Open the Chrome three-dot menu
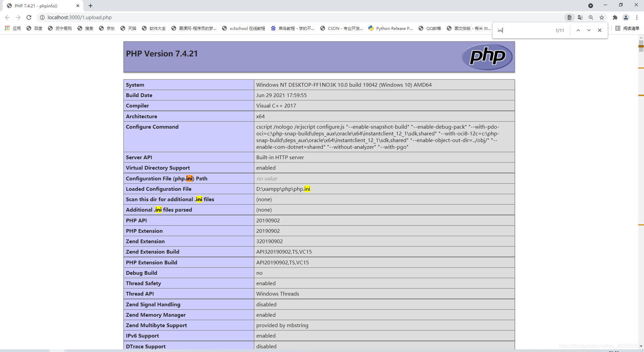Viewport: 644px width, 352px height. pyautogui.click(x=637, y=17)
